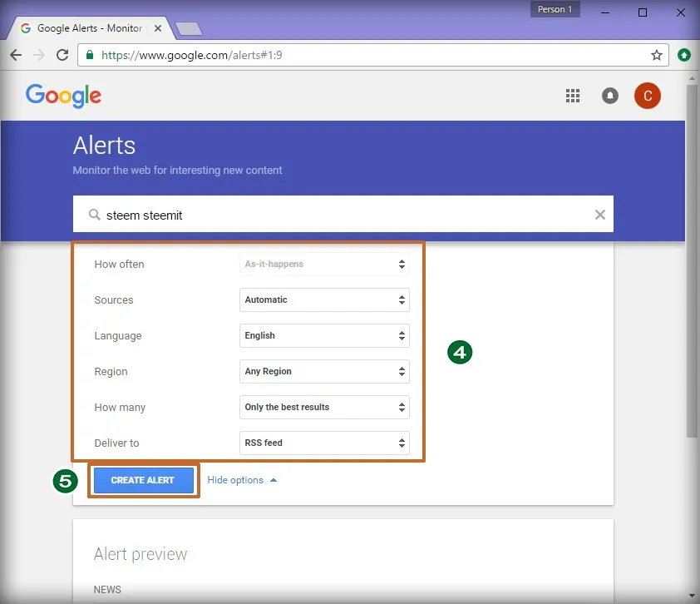This screenshot has width=700, height=604.
Task: Click the browser forward arrow
Action: (x=39, y=55)
